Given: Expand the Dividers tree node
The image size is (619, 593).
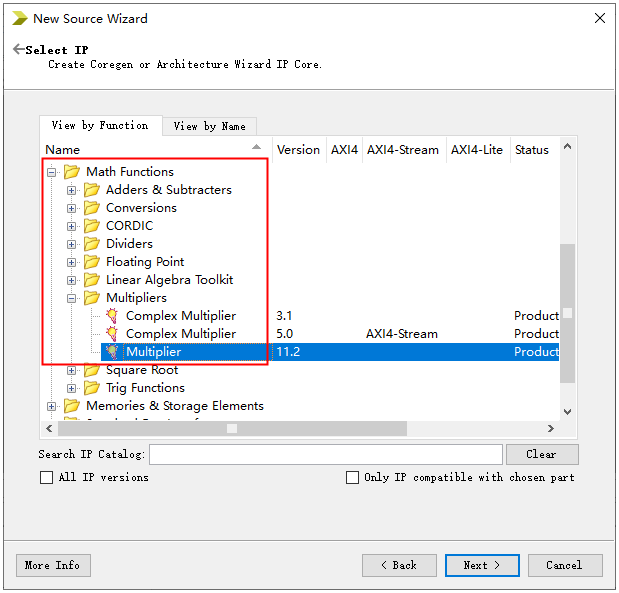Looking at the screenshot, I should click(x=72, y=244).
